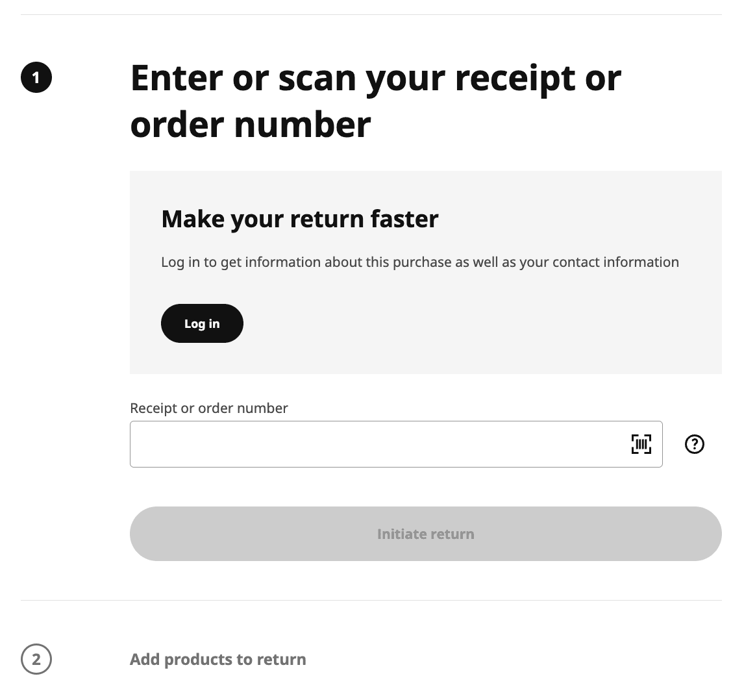Image resolution: width=744 pixels, height=700 pixels.
Task: Expand the Add products to return section
Action: point(217,659)
